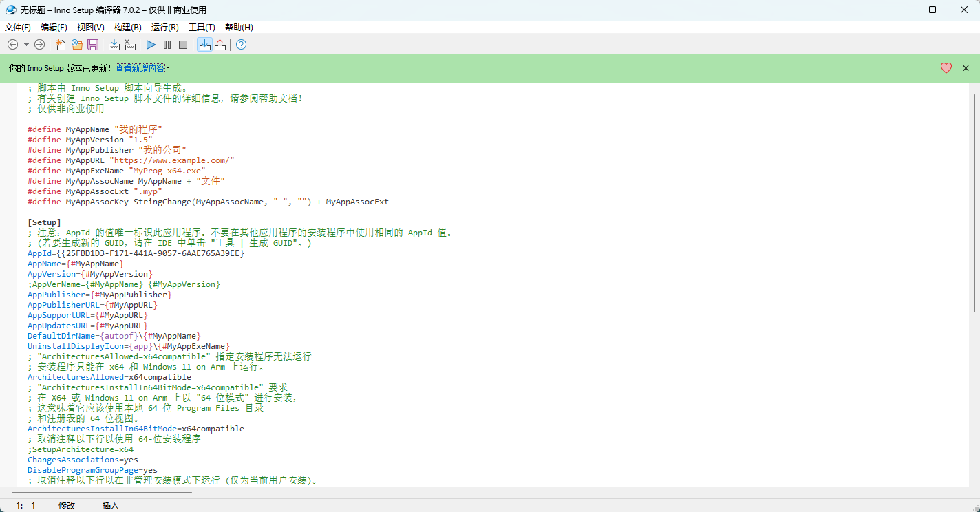The height and width of the screenshot is (512, 980).
Task: Open the 视图(V) menu
Action: [91, 28]
